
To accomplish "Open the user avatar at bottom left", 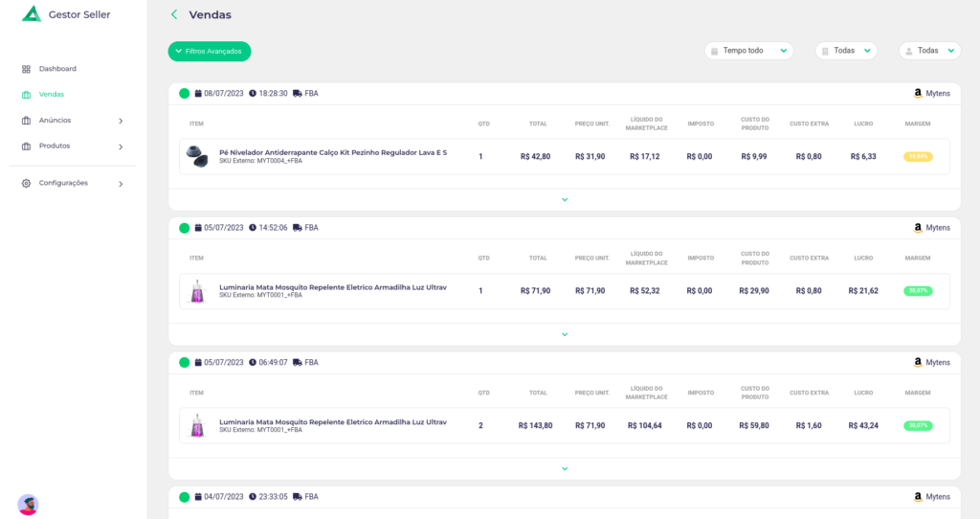I will click(x=28, y=505).
